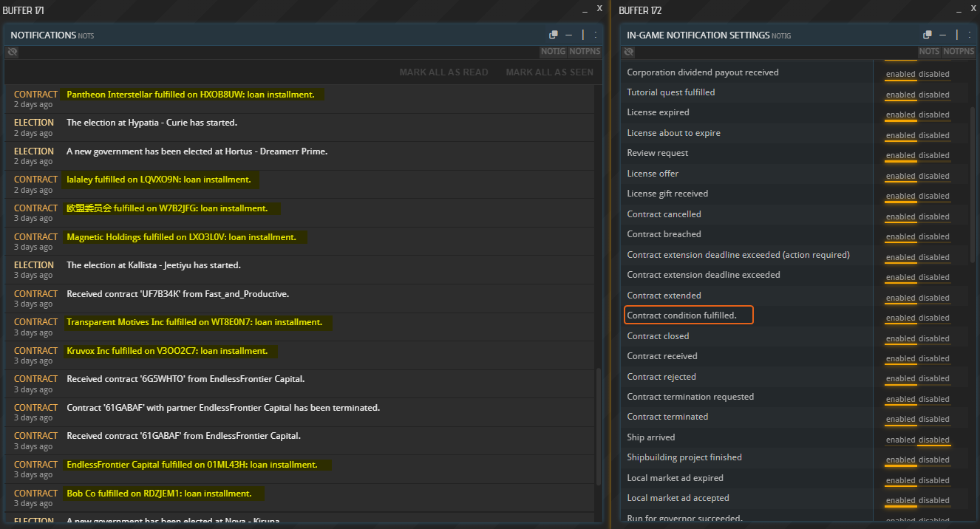Split the Notification Settings tile vertically
Image resolution: width=980 pixels, height=529 pixels.
[x=956, y=35]
